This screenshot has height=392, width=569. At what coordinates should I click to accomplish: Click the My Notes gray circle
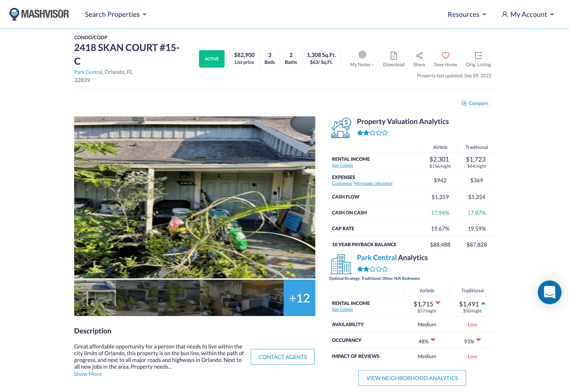coord(362,54)
